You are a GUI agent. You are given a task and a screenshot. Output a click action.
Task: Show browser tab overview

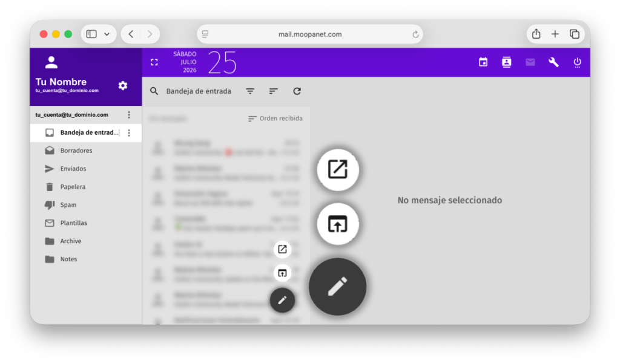575,34
